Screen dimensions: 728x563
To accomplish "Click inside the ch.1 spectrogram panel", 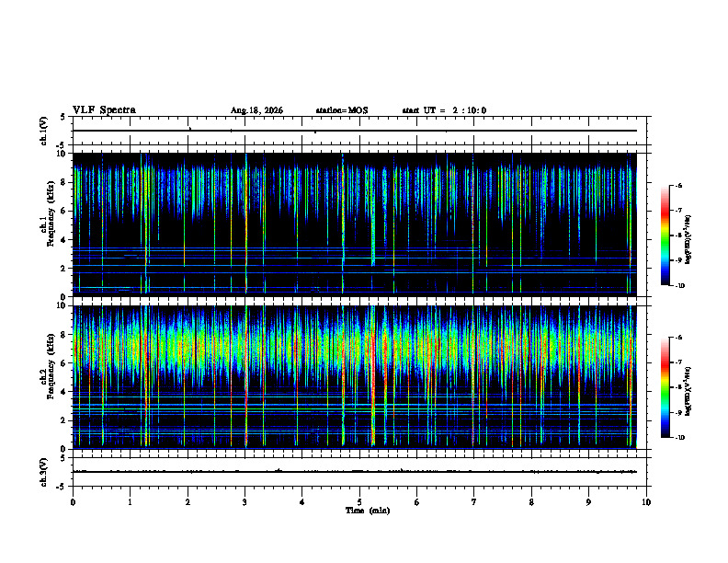I will click(354, 224).
